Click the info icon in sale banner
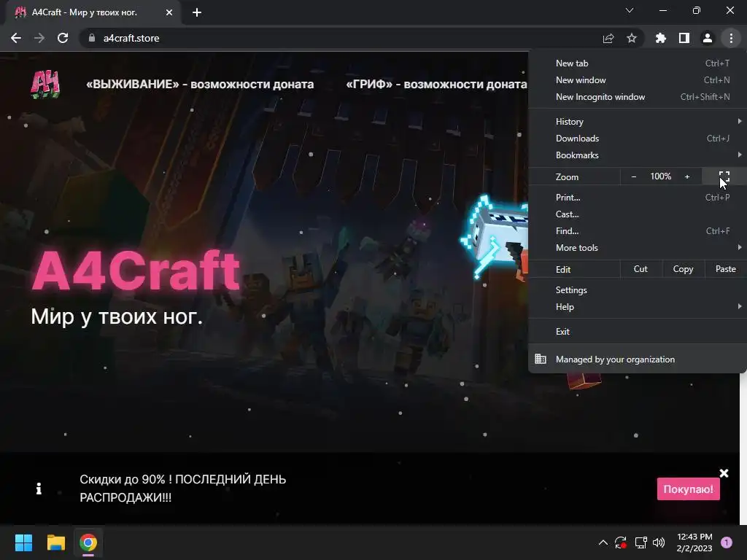Screen dimensions: 747x560 tap(39, 488)
